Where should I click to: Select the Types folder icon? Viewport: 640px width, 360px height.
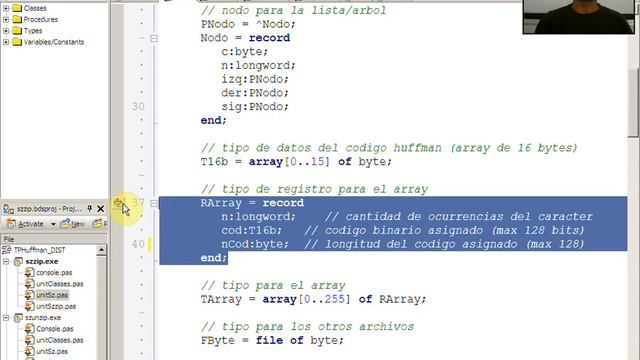[17, 31]
